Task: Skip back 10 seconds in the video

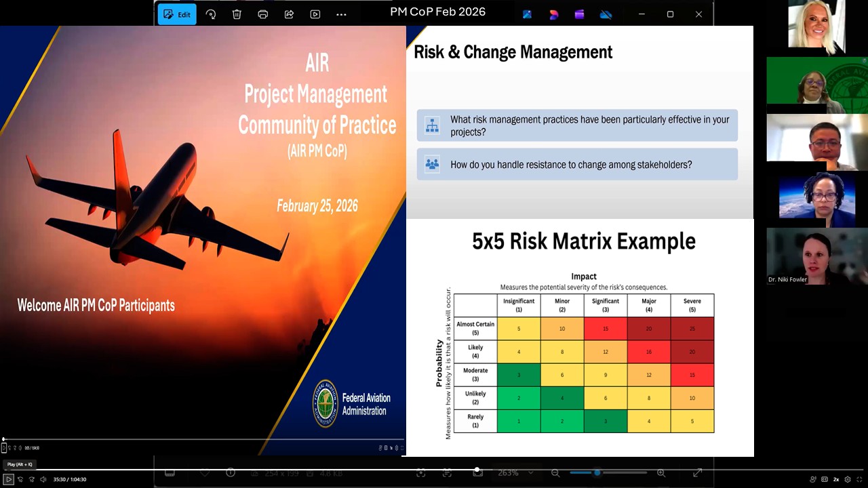Action: click(x=20, y=479)
